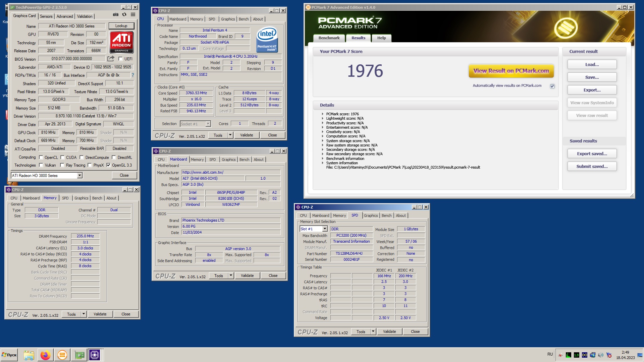Click Export saved... button

point(592,154)
